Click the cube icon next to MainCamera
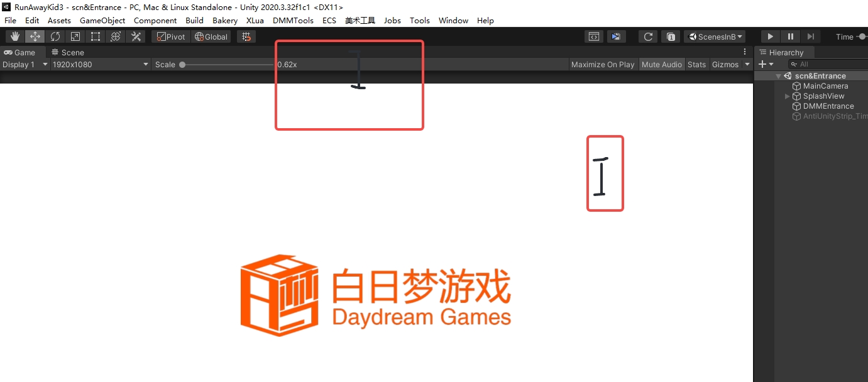 (797, 86)
